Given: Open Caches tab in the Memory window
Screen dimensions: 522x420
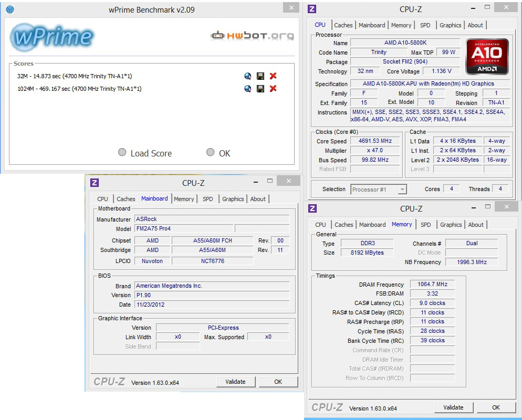Looking at the screenshot, I should click(344, 225).
